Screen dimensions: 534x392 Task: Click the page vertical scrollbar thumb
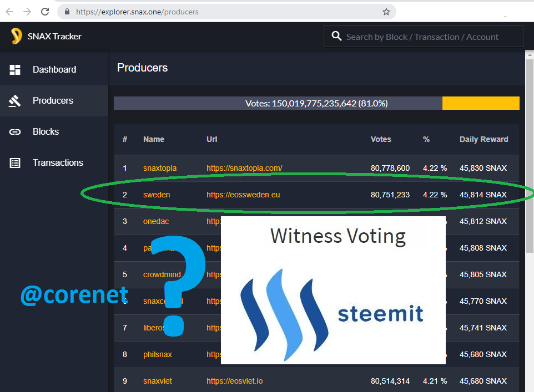[530, 156]
